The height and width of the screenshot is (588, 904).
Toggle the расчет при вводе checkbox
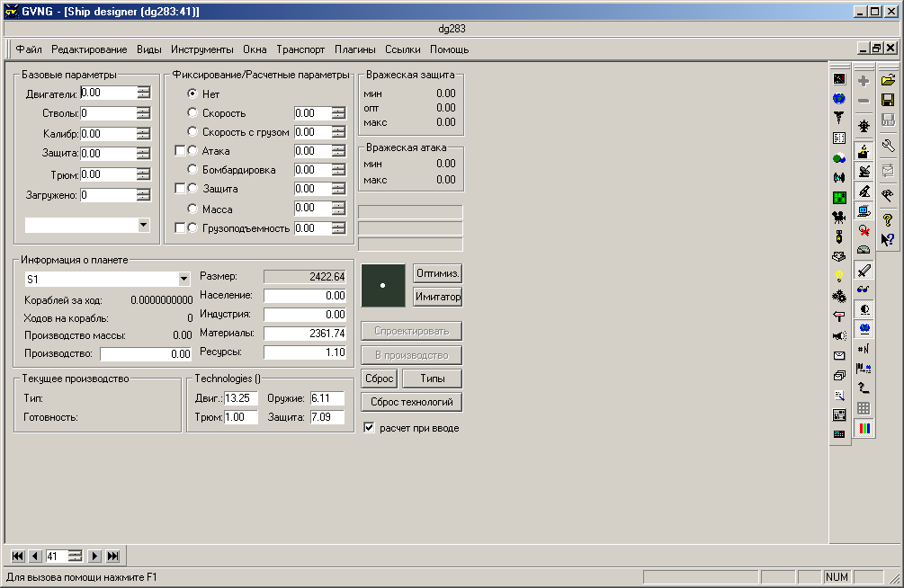point(369,428)
